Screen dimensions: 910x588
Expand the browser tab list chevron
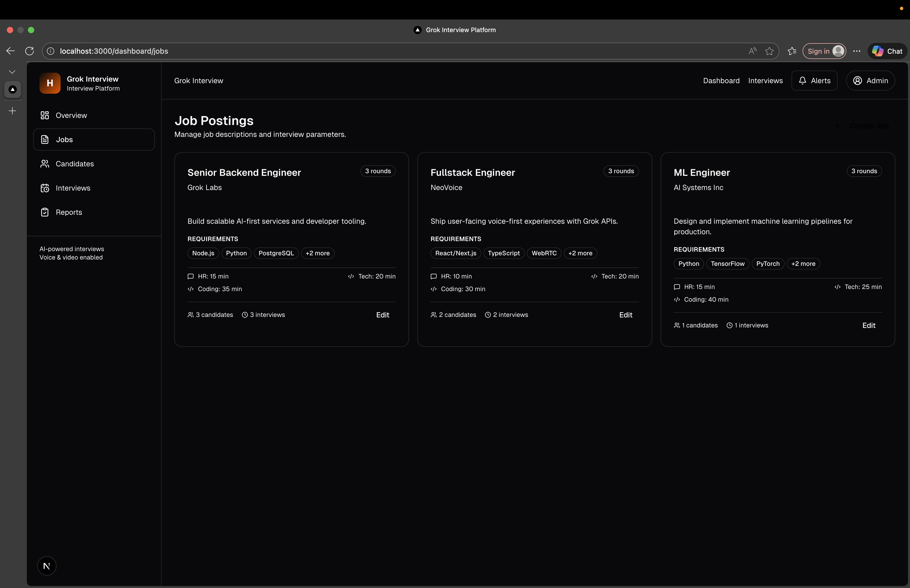(x=12, y=72)
